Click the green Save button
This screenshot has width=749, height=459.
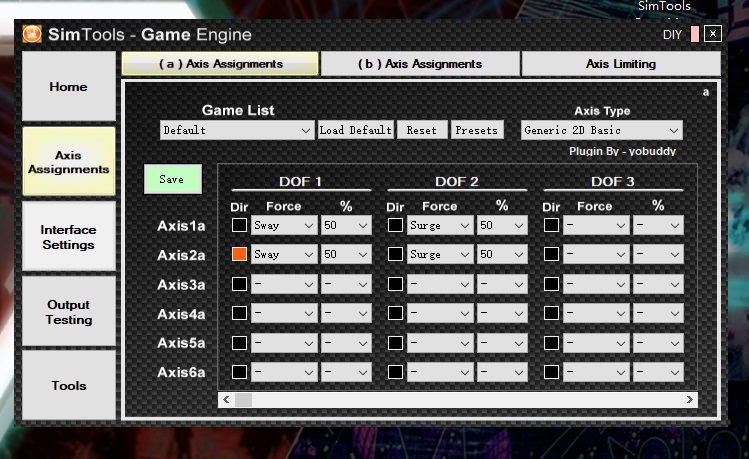click(x=172, y=179)
